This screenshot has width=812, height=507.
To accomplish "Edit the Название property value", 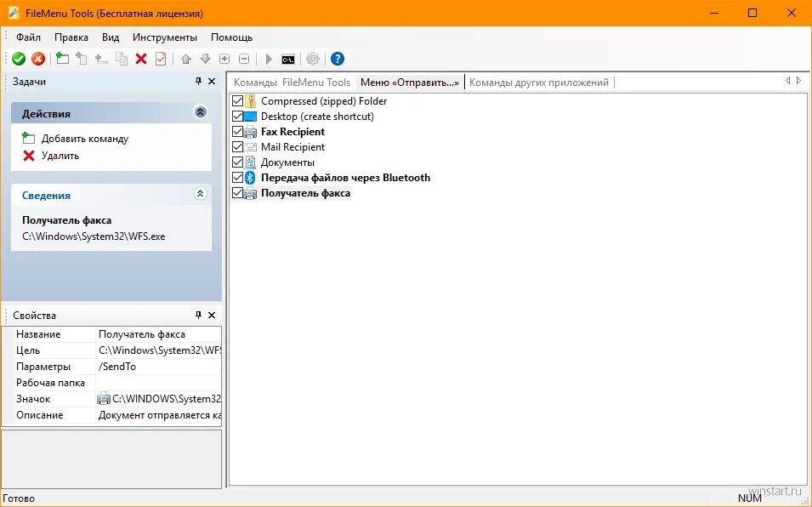I will [x=158, y=334].
